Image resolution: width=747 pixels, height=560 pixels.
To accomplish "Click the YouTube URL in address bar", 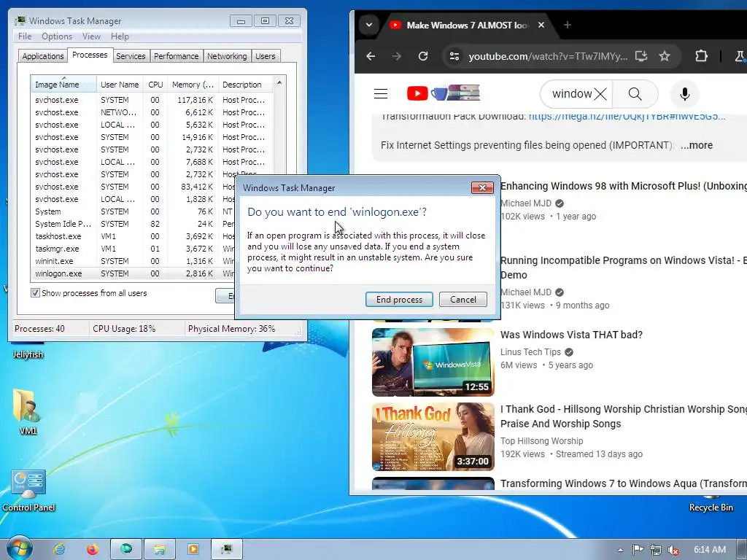I will pos(548,56).
